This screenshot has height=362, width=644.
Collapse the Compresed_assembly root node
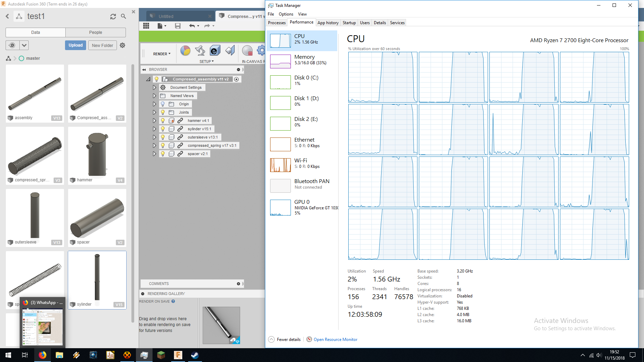[x=148, y=79]
